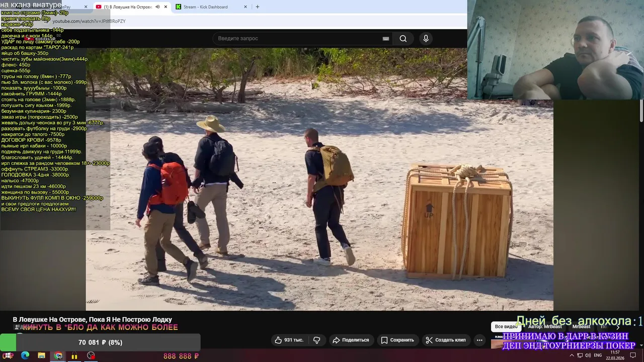Open on-screen keyboard icon in search box
The width and height of the screenshot is (644, 362).
pos(385,39)
